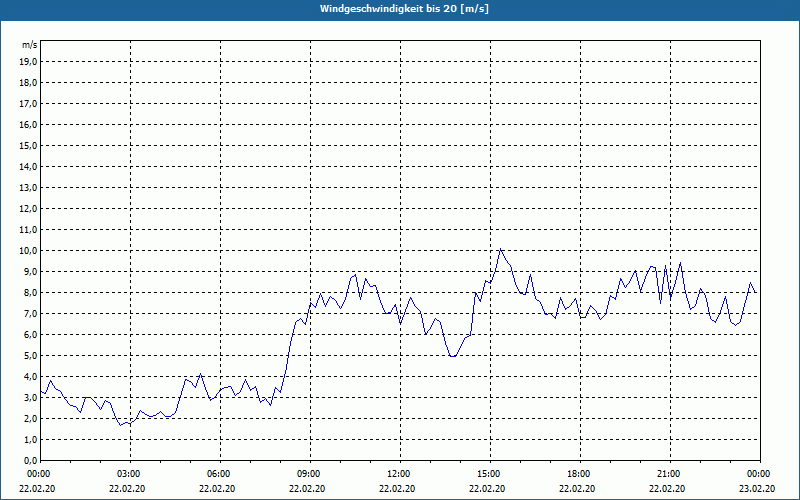
Task: Select the "3,0" y-axis label
Action: [x=30, y=397]
